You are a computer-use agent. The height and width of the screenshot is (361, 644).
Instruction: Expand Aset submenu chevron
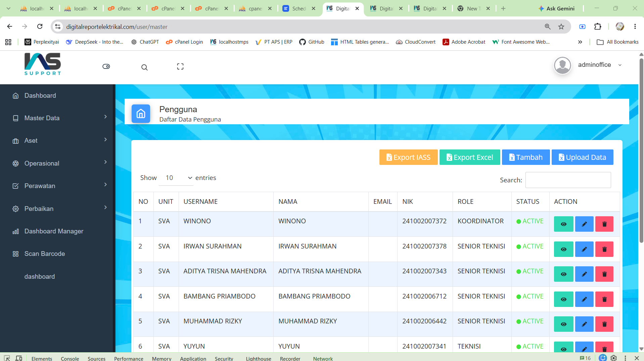pos(105,139)
